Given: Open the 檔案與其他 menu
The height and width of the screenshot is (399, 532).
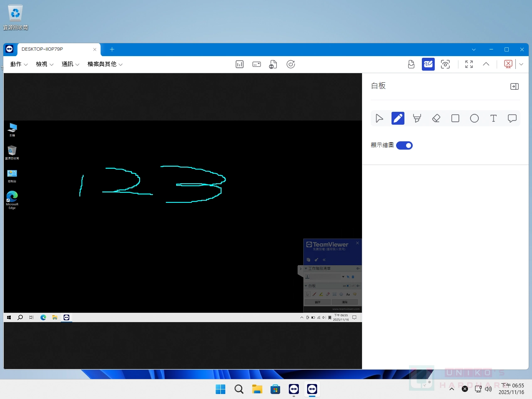Looking at the screenshot, I should 105,64.
